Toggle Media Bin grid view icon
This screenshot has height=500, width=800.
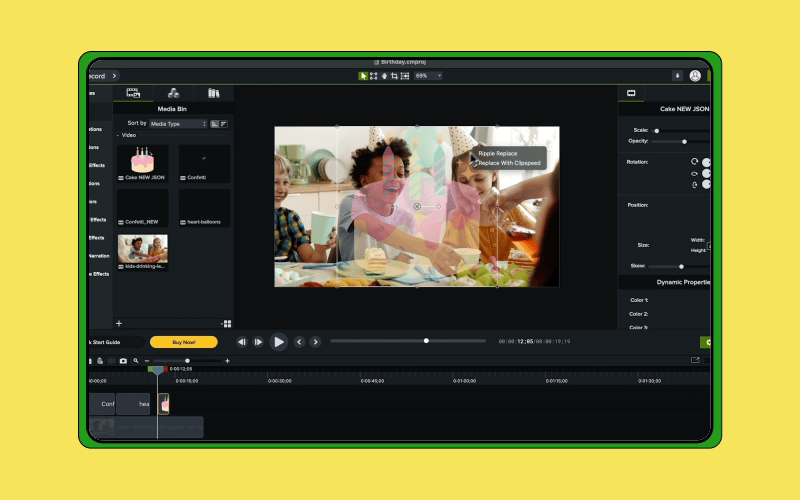pyautogui.click(x=227, y=323)
